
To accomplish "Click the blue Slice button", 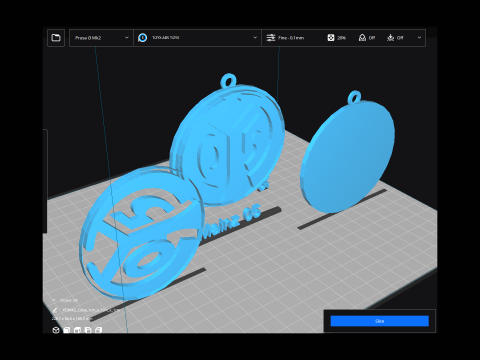I will pos(379,321).
